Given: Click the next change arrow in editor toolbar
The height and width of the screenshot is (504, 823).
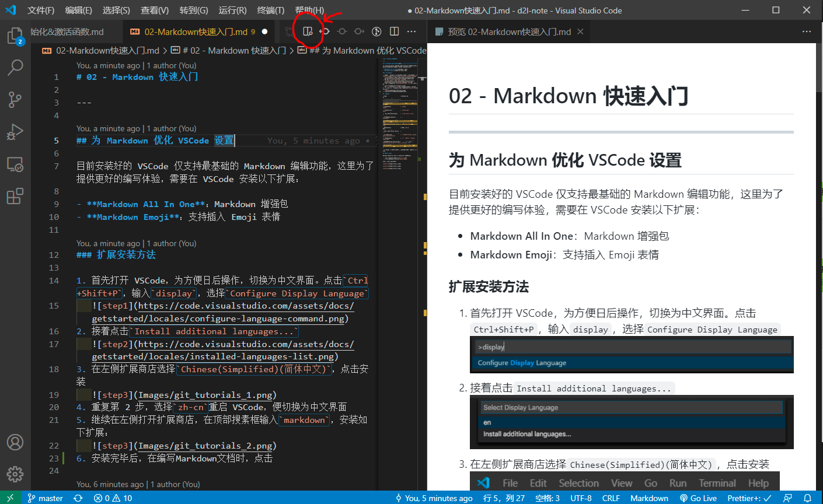Looking at the screenshot, I should (359, 32).
